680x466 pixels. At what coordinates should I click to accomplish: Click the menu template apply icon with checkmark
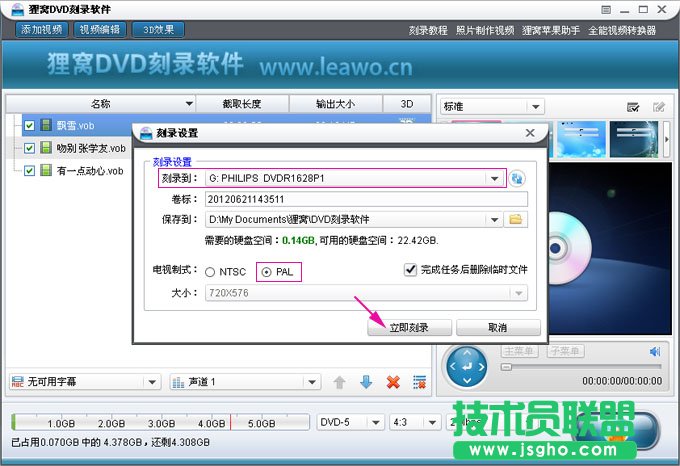(x=633, y=107)
